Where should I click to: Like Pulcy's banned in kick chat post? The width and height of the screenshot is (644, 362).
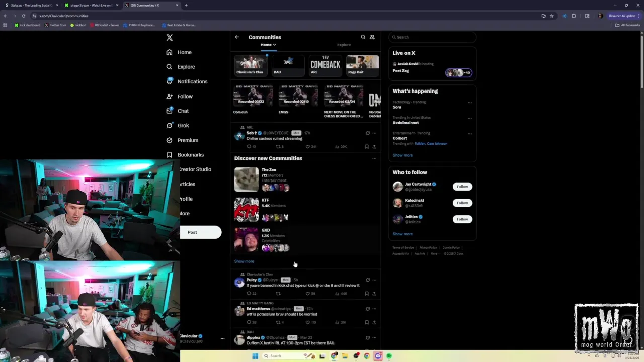pos(307,293)
